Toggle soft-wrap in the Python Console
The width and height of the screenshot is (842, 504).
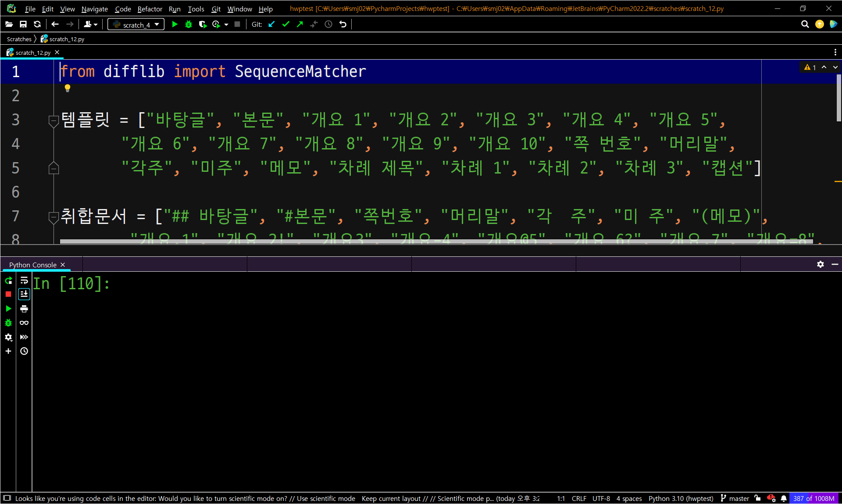point(24,280)
